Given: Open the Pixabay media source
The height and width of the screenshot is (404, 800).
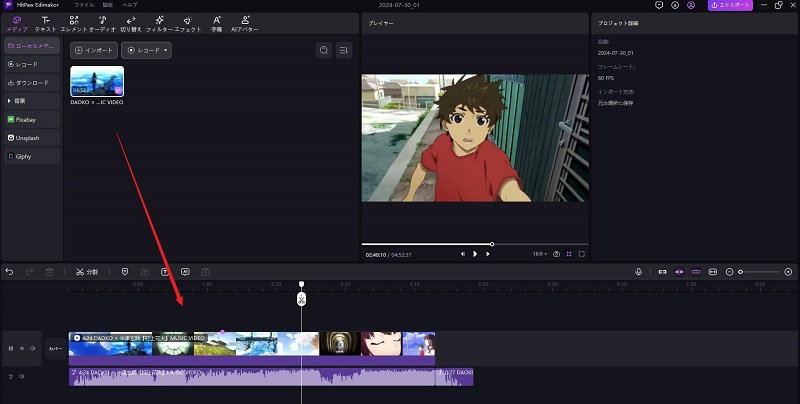Looking at the screenshot, I should 32,119.
